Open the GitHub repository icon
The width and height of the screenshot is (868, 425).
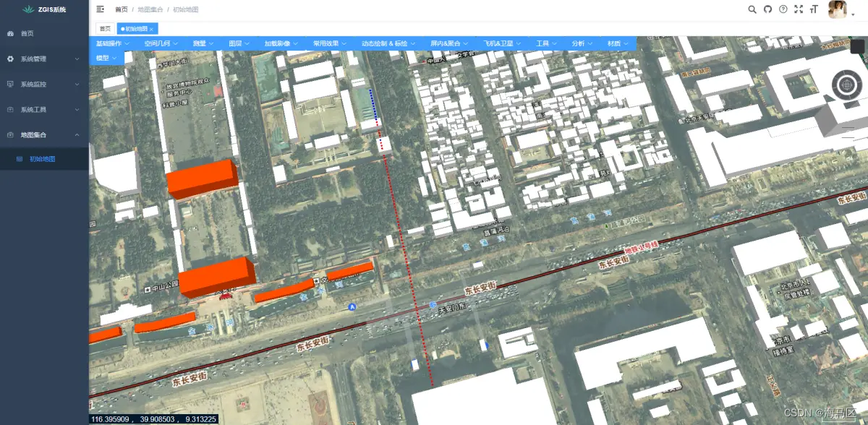(768, 9)
